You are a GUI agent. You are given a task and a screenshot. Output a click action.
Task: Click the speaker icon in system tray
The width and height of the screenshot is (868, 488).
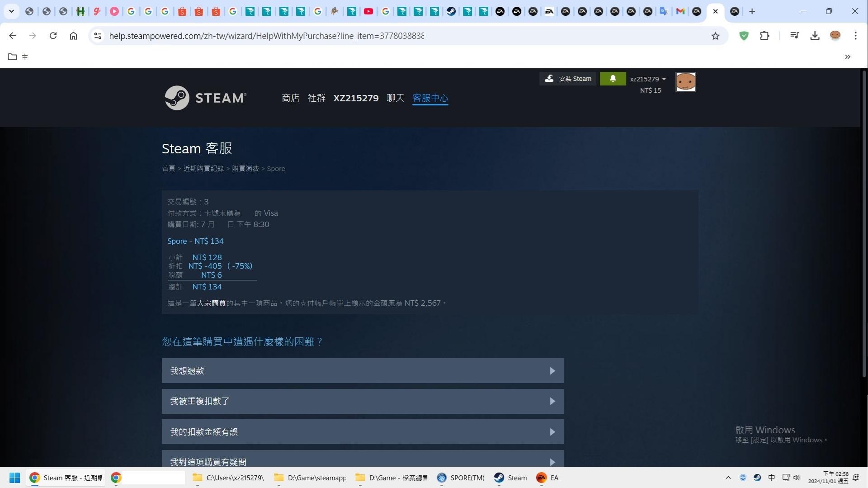797,478
